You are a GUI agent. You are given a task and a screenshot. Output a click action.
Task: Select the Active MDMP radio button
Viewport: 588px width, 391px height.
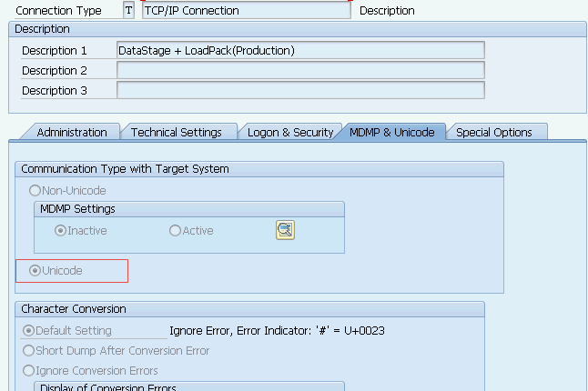coord(175,230)
